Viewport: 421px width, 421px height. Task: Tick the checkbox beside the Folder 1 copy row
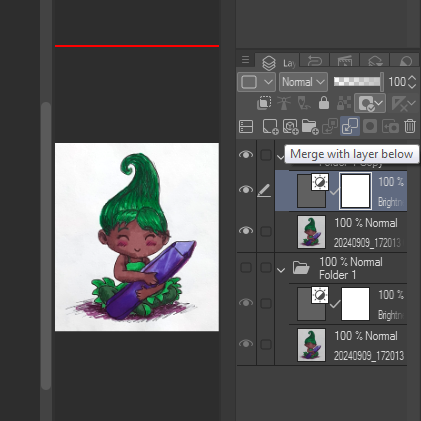(x=266, y=155)
